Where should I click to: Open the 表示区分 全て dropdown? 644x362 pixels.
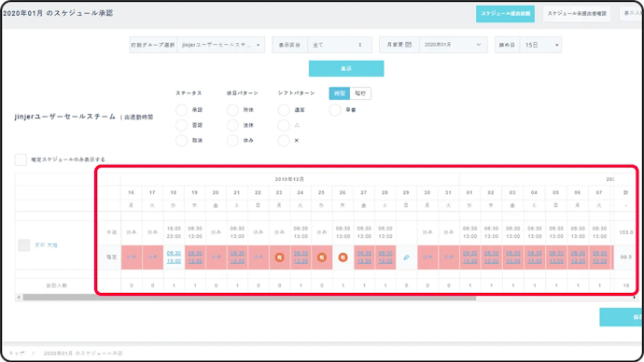pyautogui.click(x=340, y=45)
